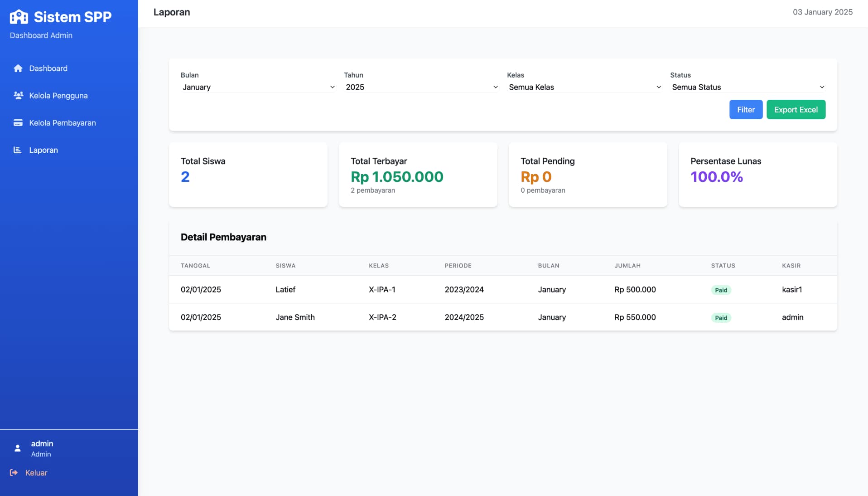Click the KASIR column header
Screen dimensions: 868x496
[791, 266]
